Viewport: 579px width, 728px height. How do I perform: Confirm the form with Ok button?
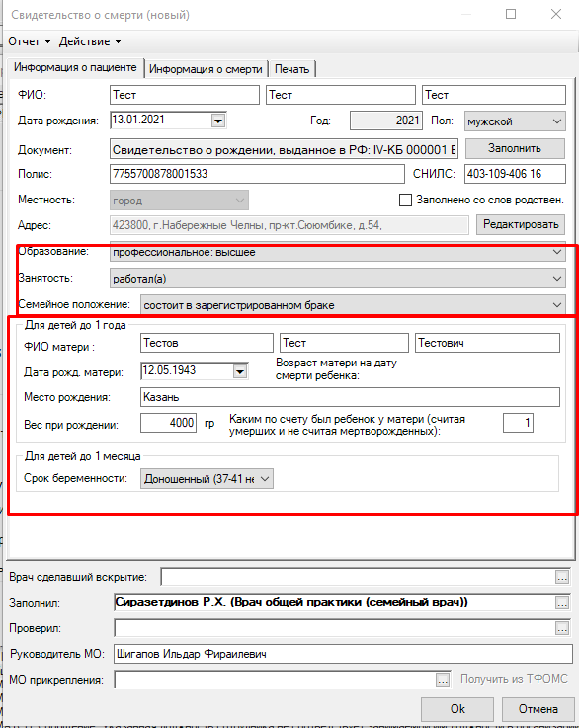pos(457,709)
